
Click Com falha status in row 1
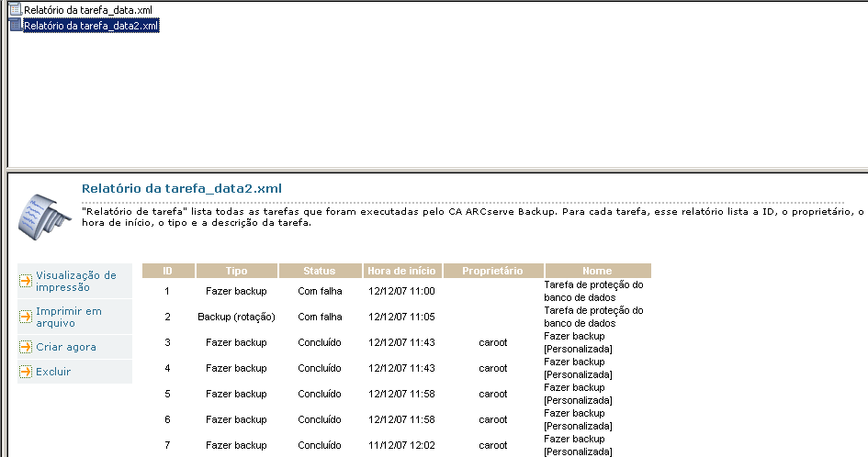[x=320, y=291]
